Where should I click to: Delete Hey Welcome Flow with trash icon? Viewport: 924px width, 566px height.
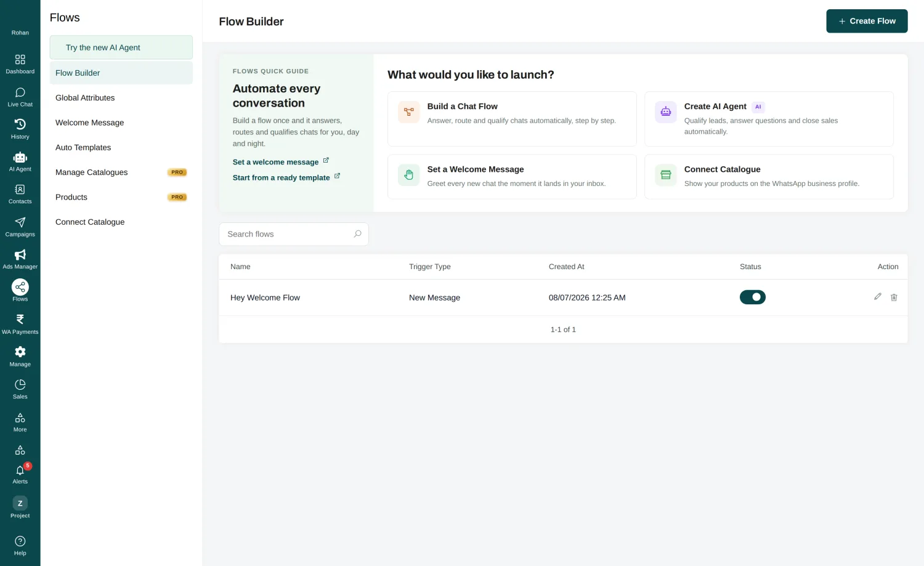(894, 297)
